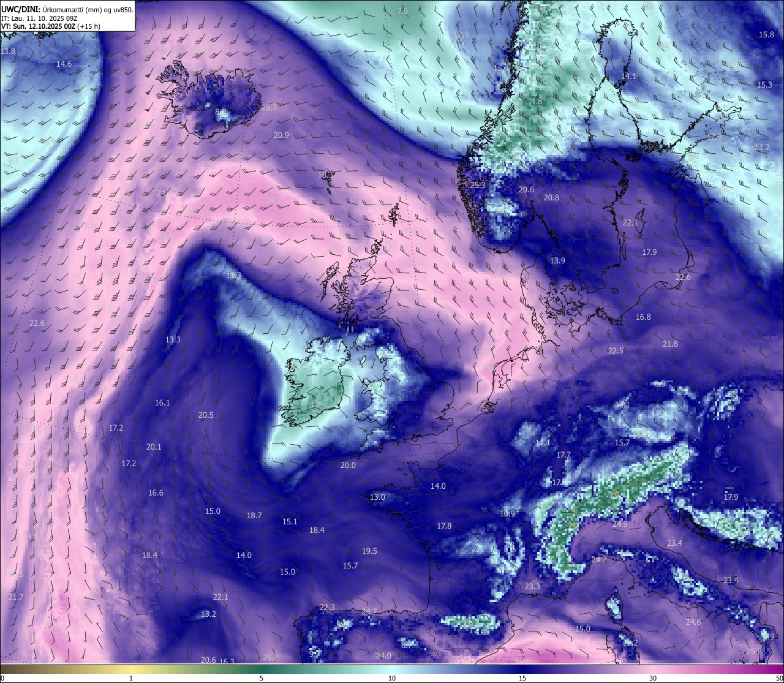Click the 20.5 value label

tap(206, 415)
